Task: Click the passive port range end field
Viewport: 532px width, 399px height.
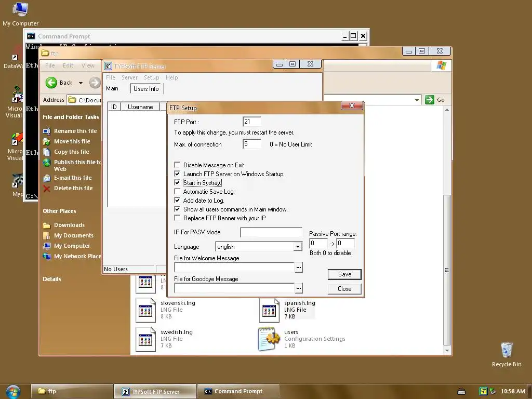Action: coord(345,243)
